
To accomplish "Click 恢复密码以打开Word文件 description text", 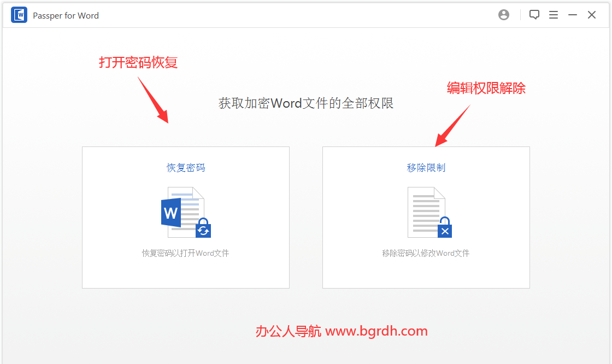I will [x=185, y=253].
